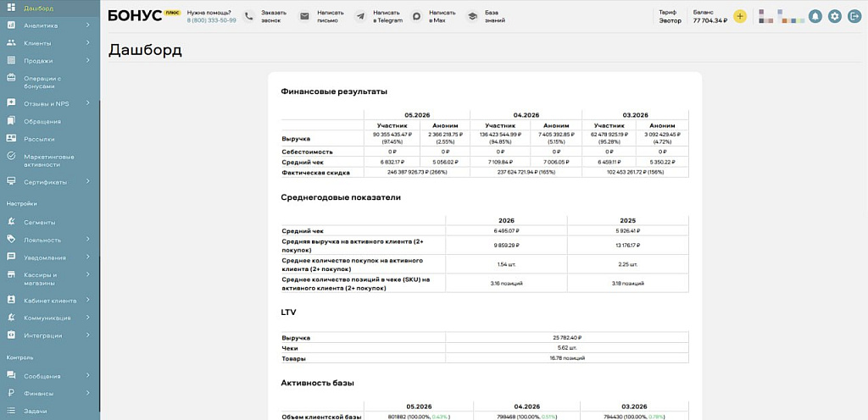The height and width of the screenshot is (420, 868).
Task: Expand the Кассиры и магазины chevron
Action: tap(88, 274)
